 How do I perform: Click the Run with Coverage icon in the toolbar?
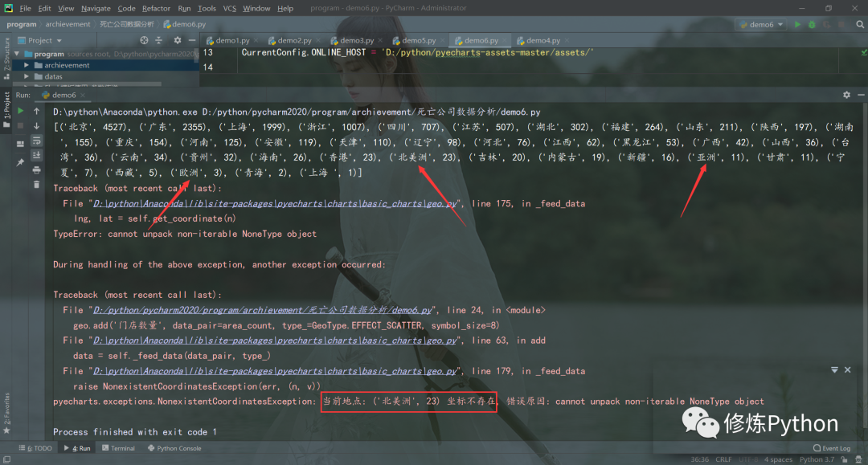[826, 24]
